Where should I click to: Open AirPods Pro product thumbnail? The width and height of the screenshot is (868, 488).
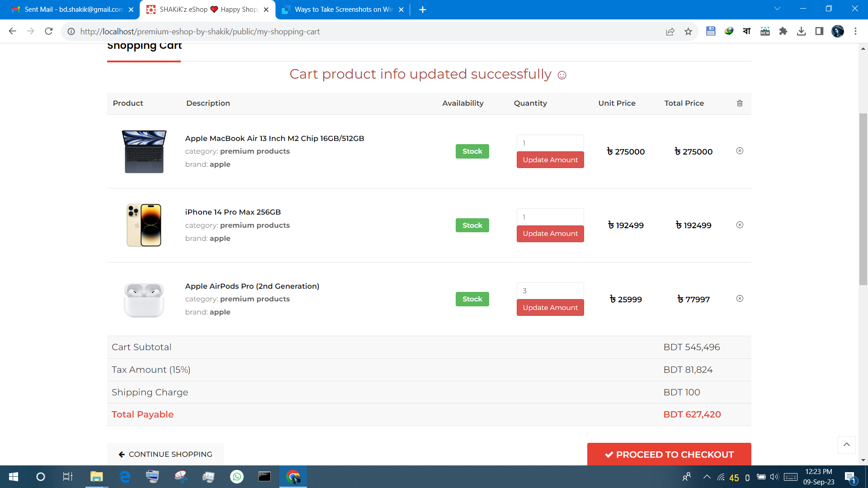point(144,300)
